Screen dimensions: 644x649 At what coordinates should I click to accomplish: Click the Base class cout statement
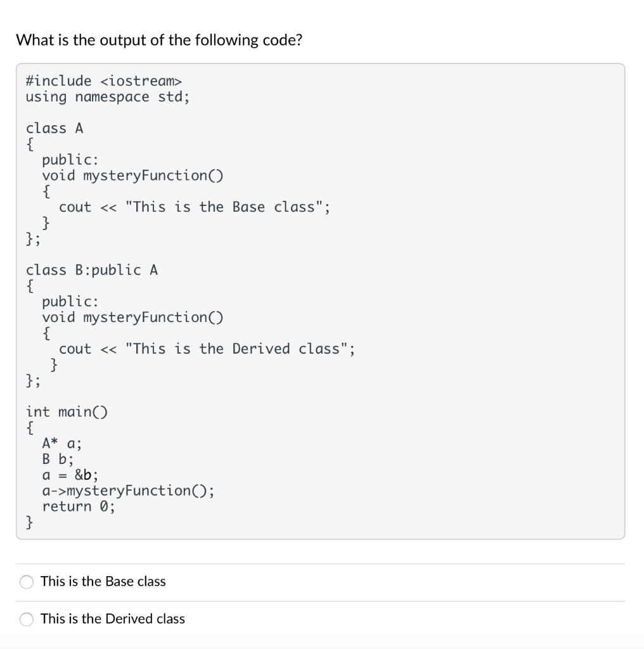(x=194, y=207)
